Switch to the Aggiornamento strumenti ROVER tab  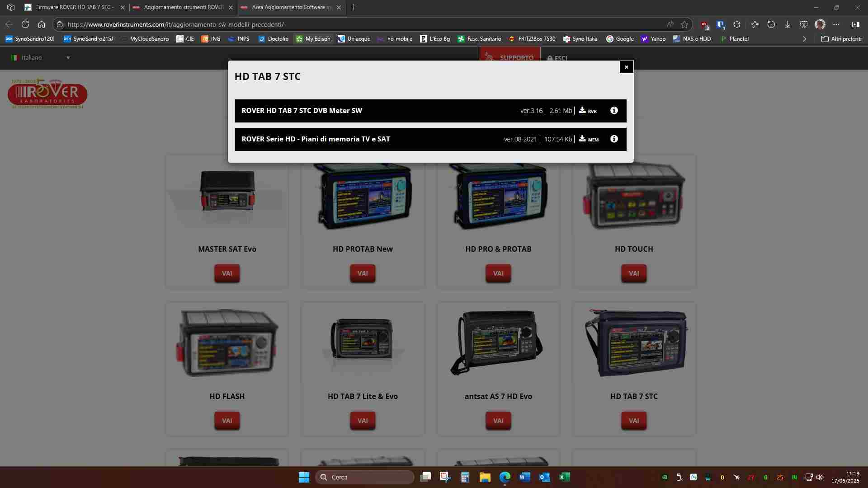tap(183, 7)
